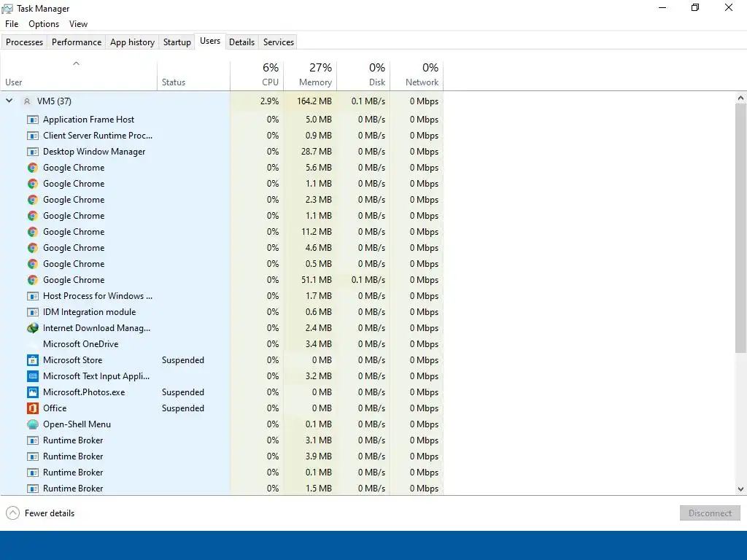The width and height of the screenshot is (747, 560).
Task: Click the Microsoft Store bag icon
Action: tap(32, 360)
